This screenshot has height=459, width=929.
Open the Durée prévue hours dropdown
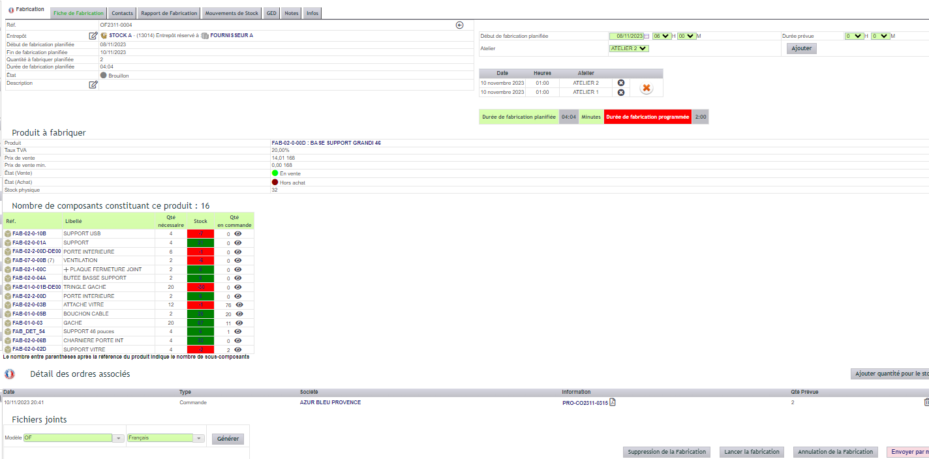[x=854, y=36]
